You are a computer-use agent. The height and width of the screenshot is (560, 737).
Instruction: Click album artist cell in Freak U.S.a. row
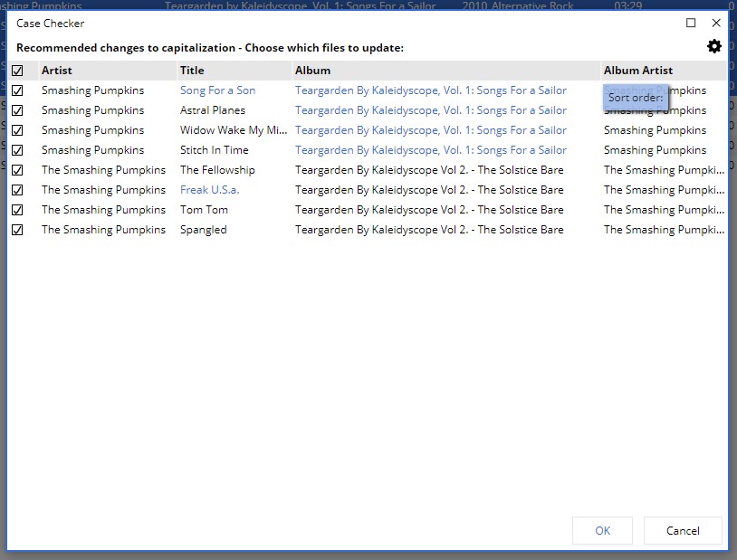(664, 190)
